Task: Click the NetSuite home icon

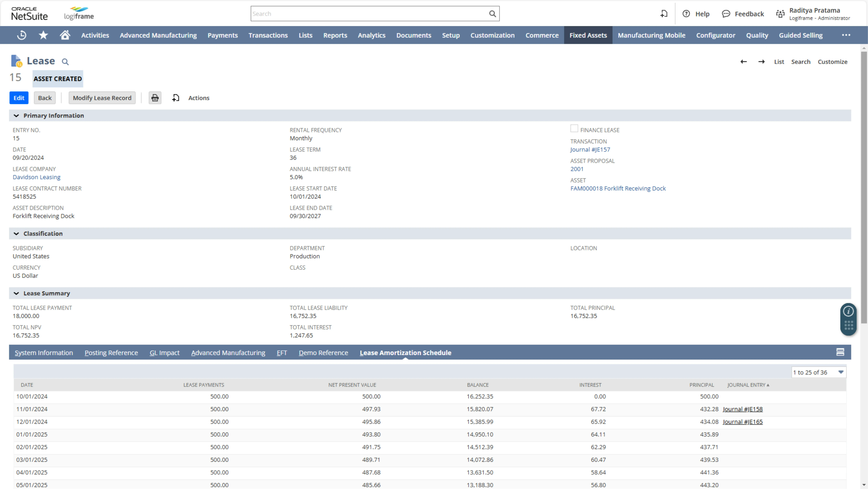Action: [x=65, y=35]
